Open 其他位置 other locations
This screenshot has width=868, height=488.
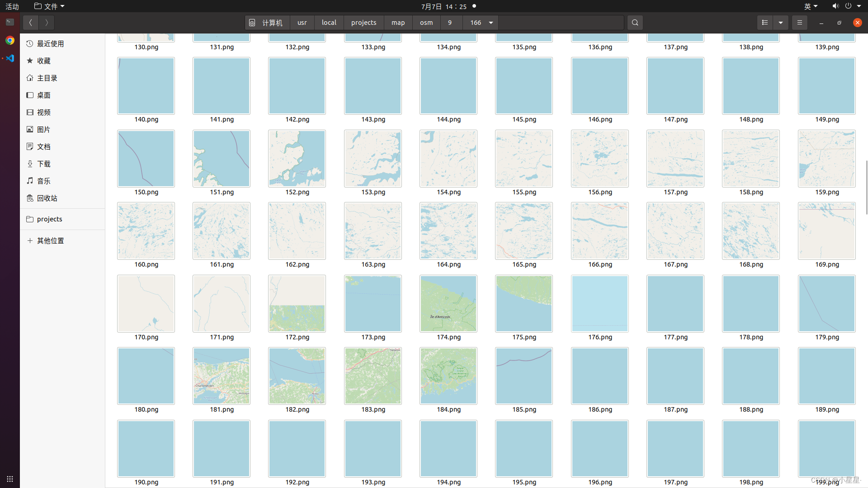click(x=62, y=241)
